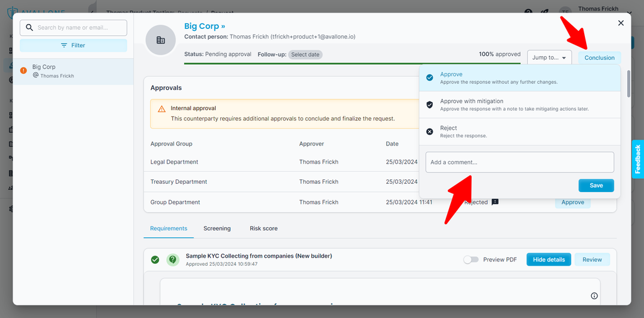Toggle the Preview PDF switch
This screenshot has width=644, height=318.
(x=471, y=259)
